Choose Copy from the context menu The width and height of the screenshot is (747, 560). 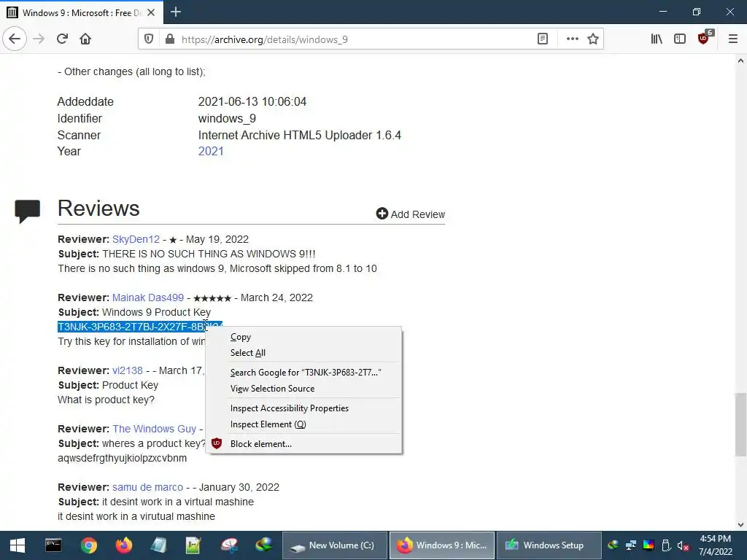pyautogui.click(x=304, y=337)
